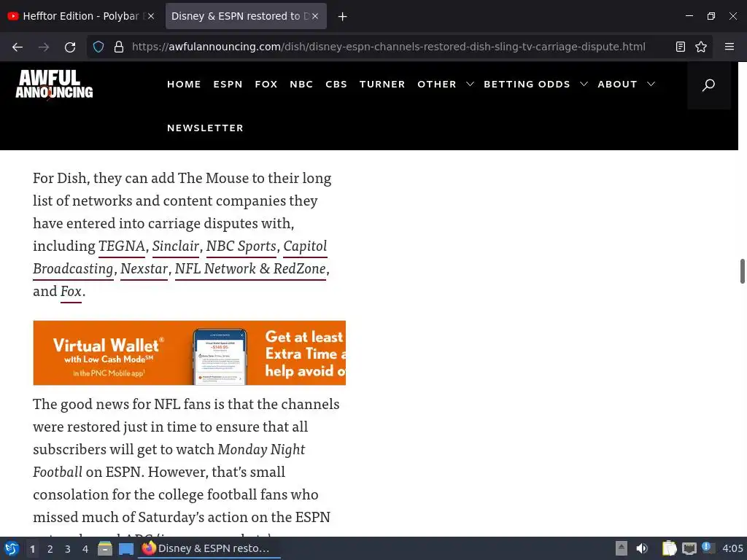This screenshot has height=560, width=747.
Task: Open the FOX nav item
Action: point(266,85)
